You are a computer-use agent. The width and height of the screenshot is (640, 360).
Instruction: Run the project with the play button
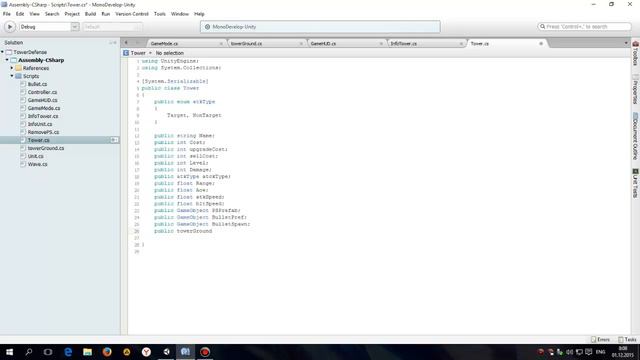point(10,27)
